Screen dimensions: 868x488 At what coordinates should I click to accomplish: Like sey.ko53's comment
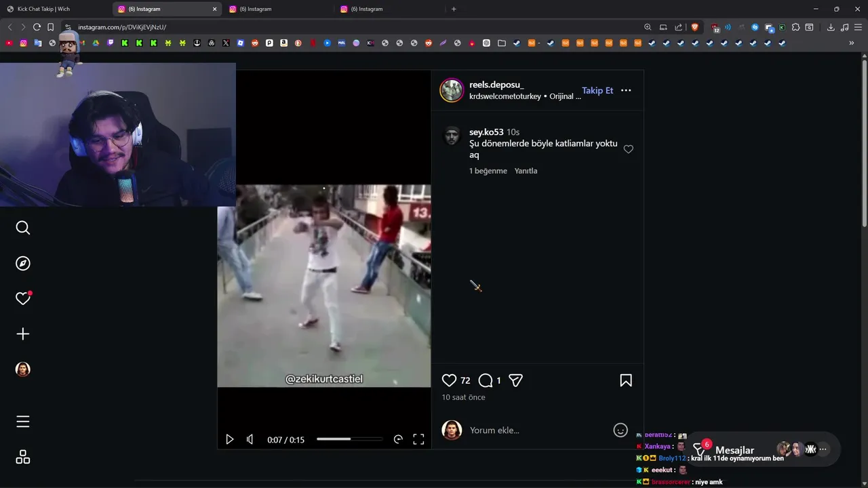[629, 149]
